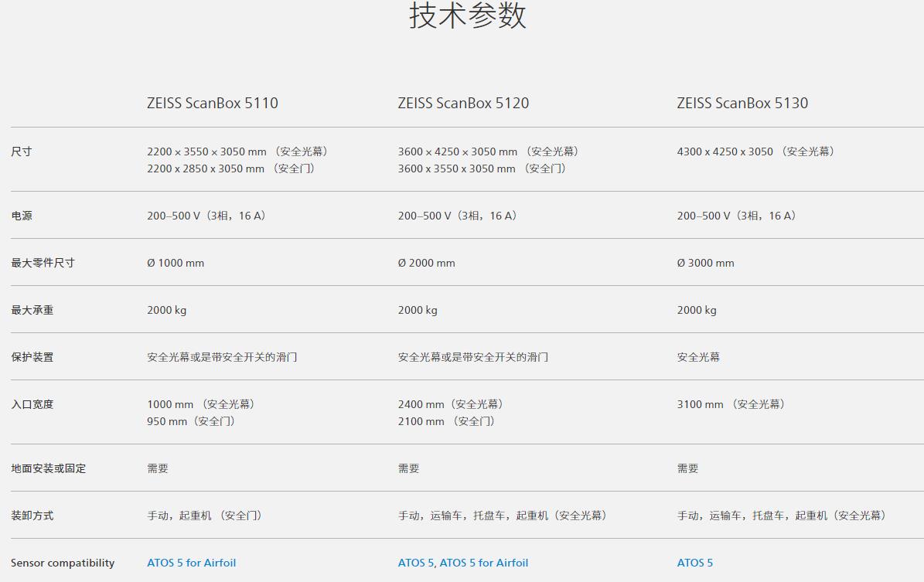Click the 200–500 V power value for ScanBox 5130
The image size is (924, 582).
[737, 216]
